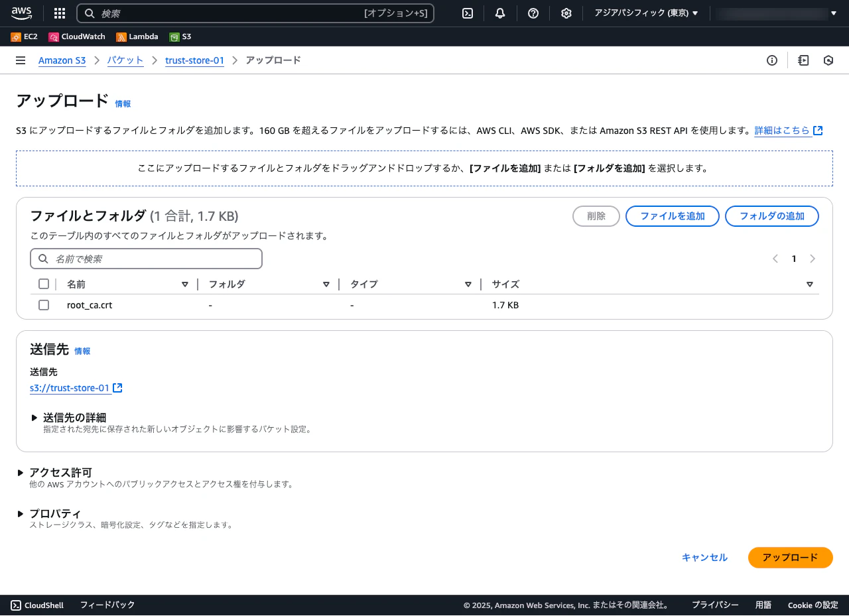Viewport: 849px width, 616px height.
Task: Click the 名前で検索 filter field
Action: click(x=146, y=259)
